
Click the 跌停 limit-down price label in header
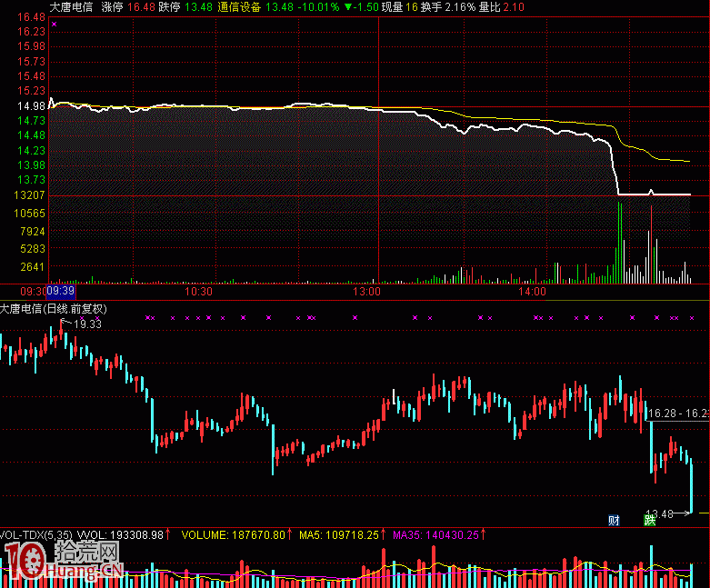(169, 6)
